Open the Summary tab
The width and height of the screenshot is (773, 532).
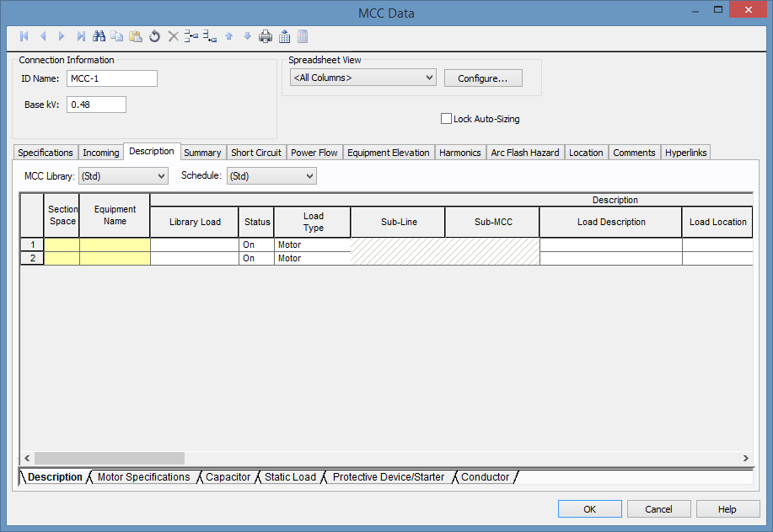202,153
